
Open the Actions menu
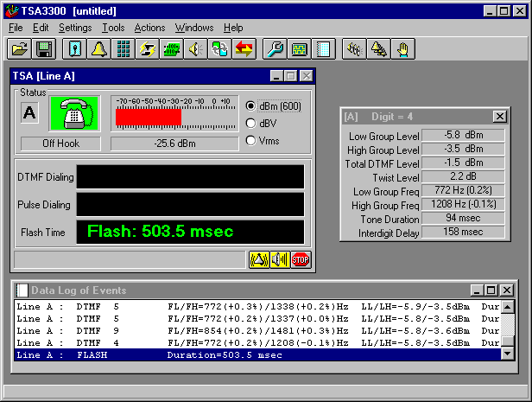(149, 28)
